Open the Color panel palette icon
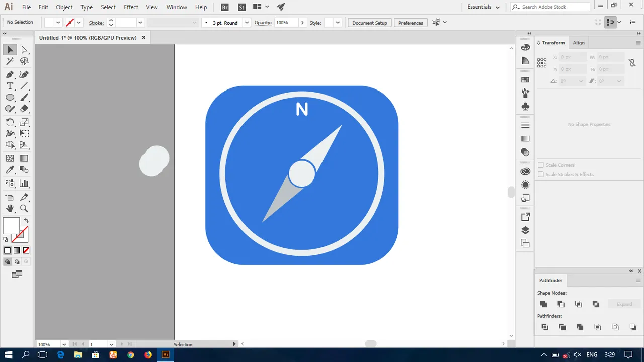The width and height of the screenshot is (644, 362). pos(525,47)
